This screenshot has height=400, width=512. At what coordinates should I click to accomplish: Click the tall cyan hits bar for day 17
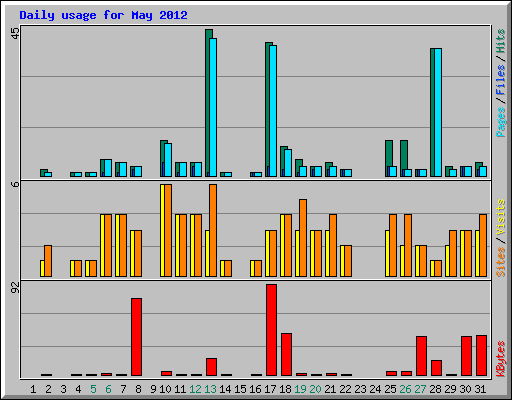click(x=273, y=111)
